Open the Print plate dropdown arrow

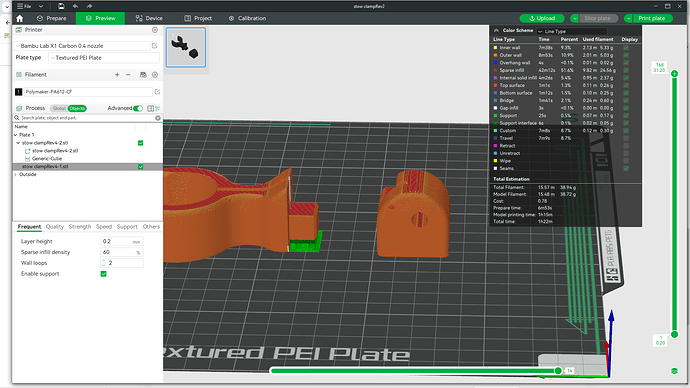[628, 18]
